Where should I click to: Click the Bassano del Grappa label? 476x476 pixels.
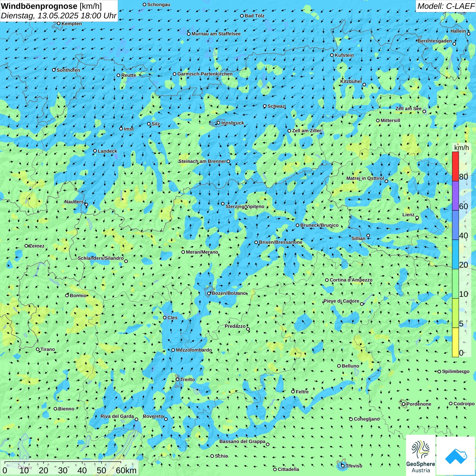point(242,441)
